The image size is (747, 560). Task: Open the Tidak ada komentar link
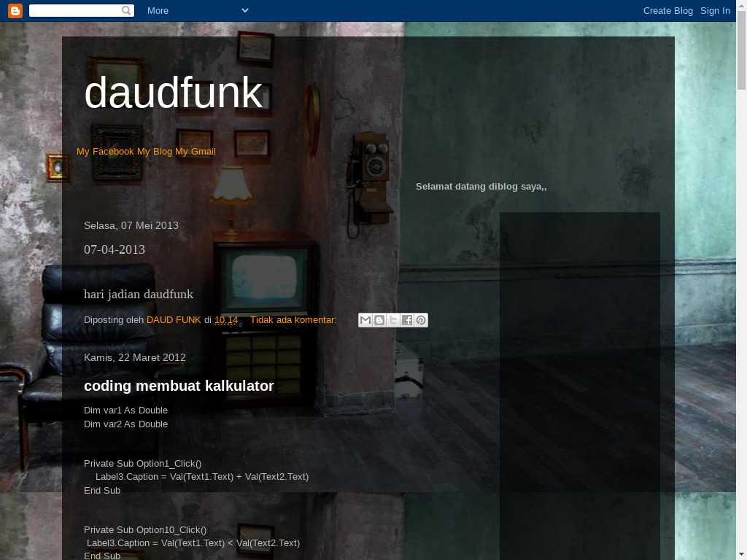(x=293, y=320)
